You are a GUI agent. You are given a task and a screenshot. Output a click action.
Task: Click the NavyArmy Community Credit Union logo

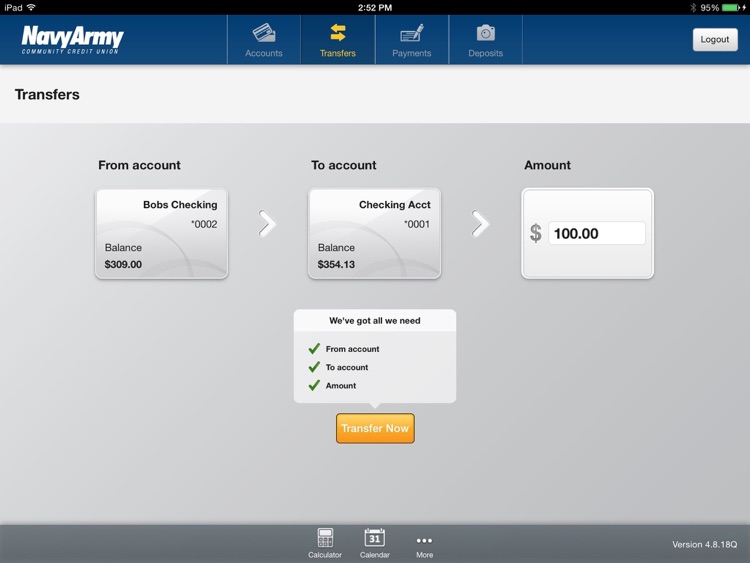72,40
